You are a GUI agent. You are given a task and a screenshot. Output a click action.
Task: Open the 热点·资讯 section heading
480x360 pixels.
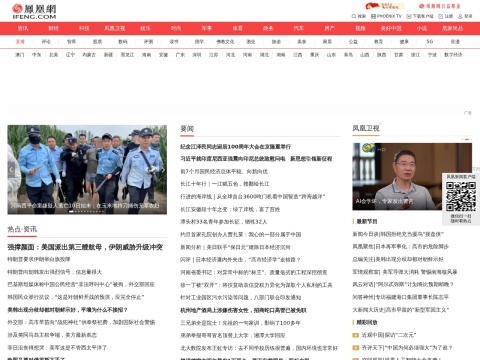click(22, 229)
